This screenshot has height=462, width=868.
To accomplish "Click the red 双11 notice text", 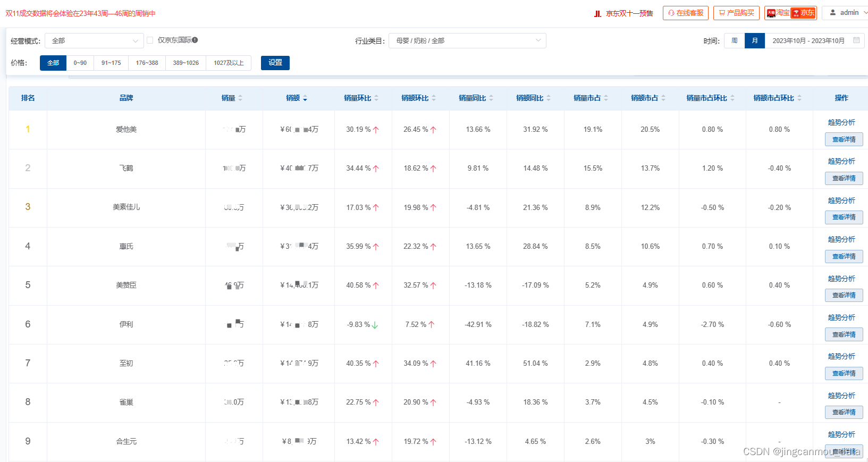I will click(x=80, y=13).
